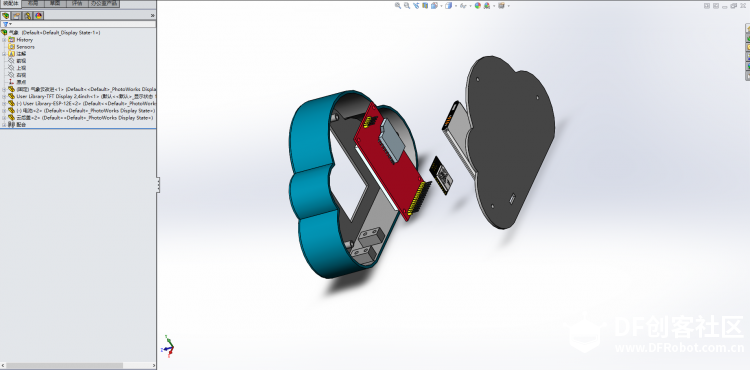The width and height of the screenshot is (750, 370).
Task: Expand the ESP-12E<2> component node
Action: pos(4,103)
